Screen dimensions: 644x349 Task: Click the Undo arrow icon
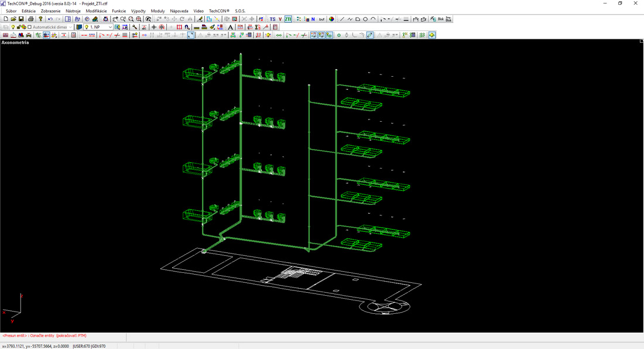point(50,19)
